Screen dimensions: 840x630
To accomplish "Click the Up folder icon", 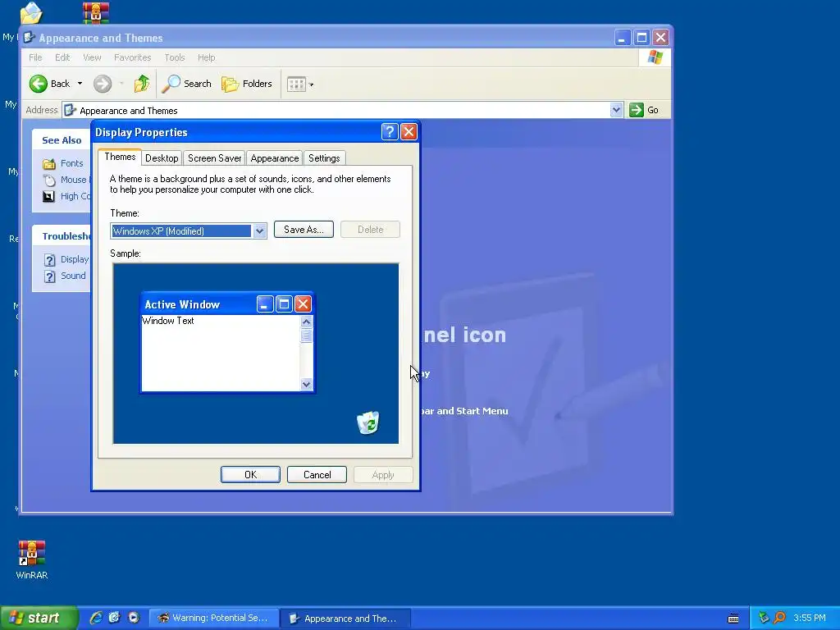I will click(141, 84).
